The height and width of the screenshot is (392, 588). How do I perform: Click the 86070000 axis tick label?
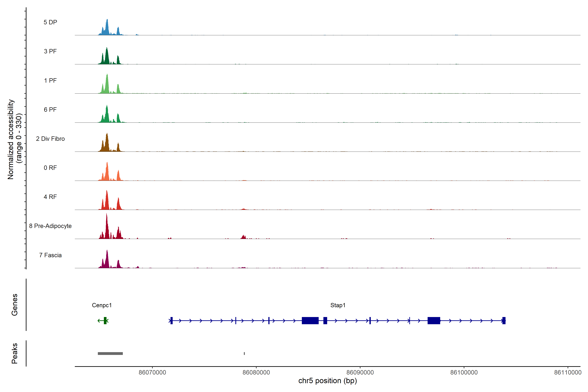(152, 372)
